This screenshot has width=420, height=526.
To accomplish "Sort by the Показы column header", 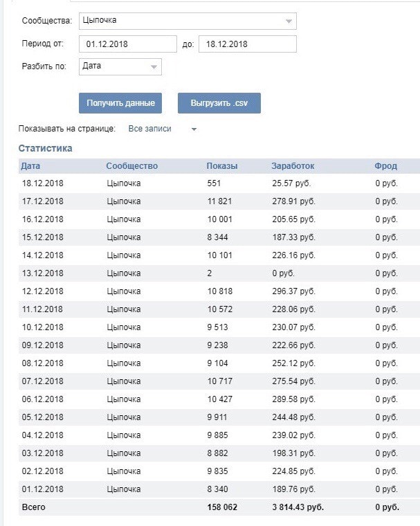I will 221,166.
